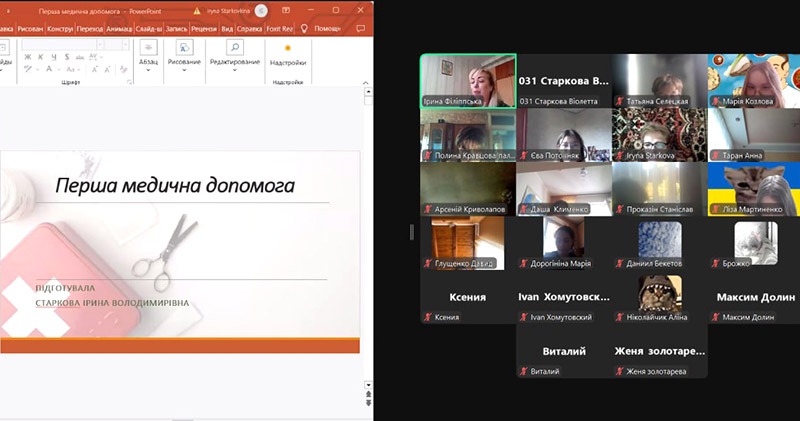Screen dimensions: 800x421
Task: Click the comments speech bubble icon
Action: 358,29
